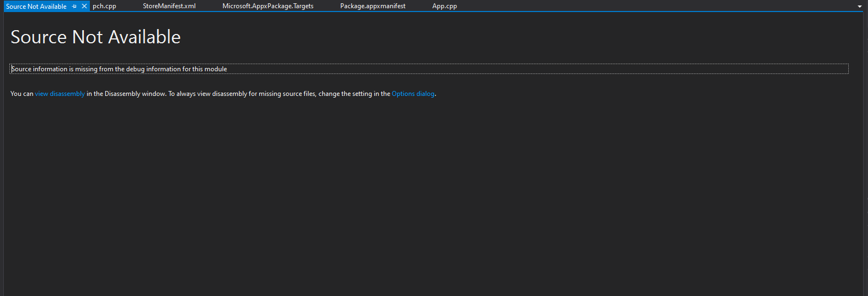The width and height of the screenshot is (868, 296).
Task: Select the Source Not Available tab
Action: coord(36,7)
